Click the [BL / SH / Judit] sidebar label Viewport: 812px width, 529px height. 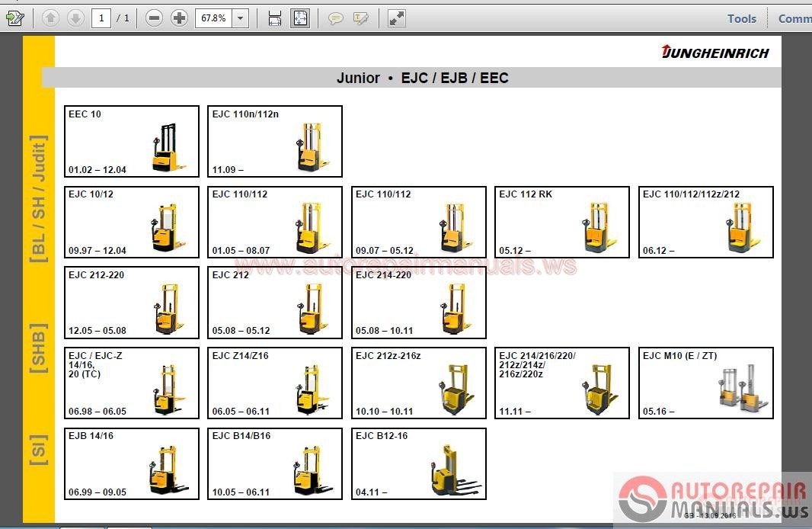pyautogui.click(x=38, y=199)
